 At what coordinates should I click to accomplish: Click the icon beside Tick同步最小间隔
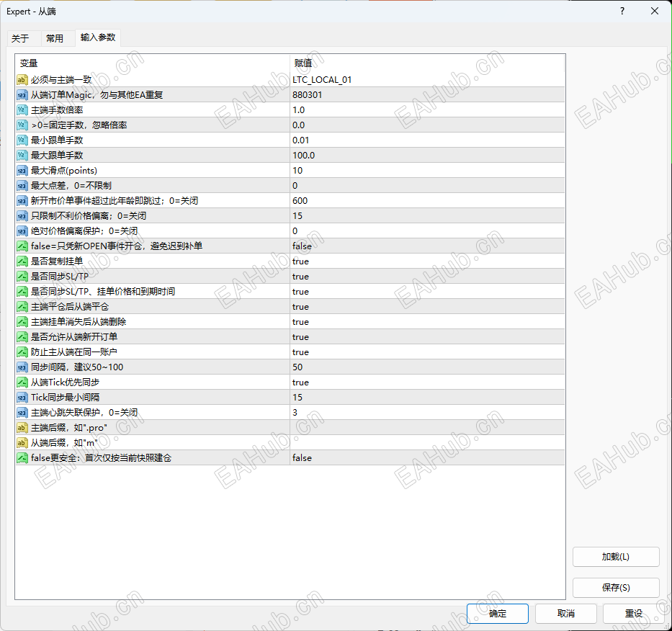pos(22,398)
